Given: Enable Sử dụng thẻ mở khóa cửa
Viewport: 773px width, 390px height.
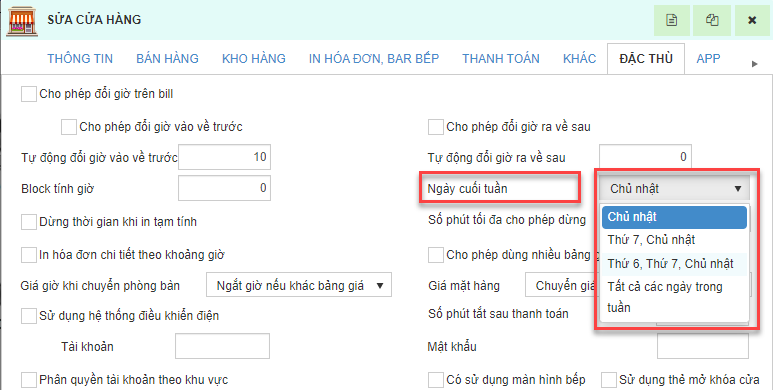Looking at the screenshot, I should [609, 380].
